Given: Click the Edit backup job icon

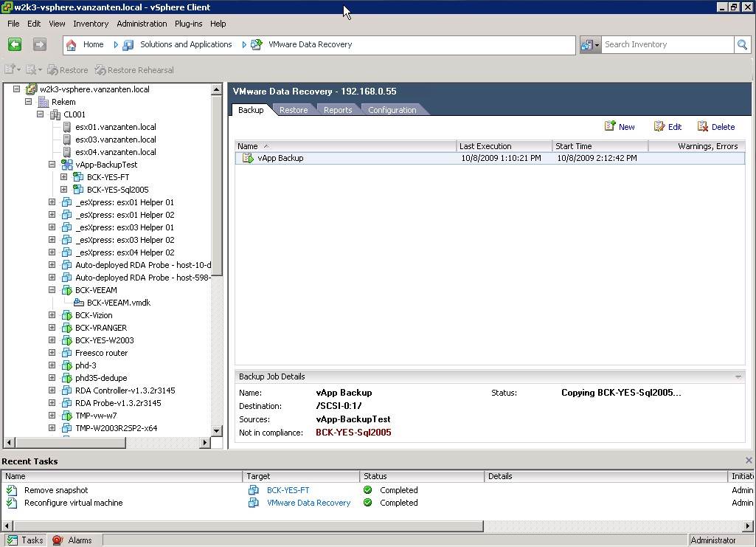Looking at the screenshot, I should [659, 127].
